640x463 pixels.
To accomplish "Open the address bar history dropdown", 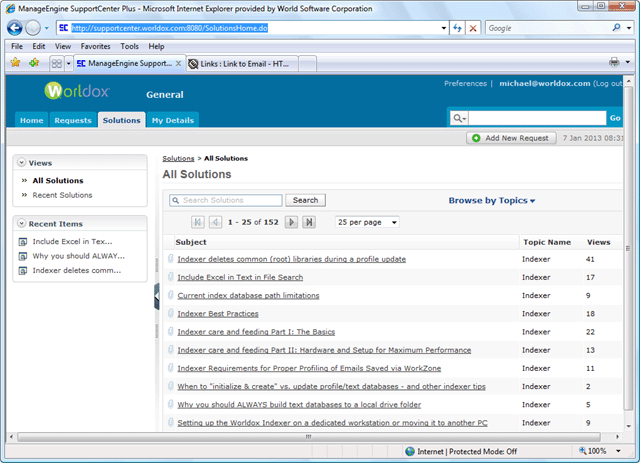I will click(x=444, y=28).
